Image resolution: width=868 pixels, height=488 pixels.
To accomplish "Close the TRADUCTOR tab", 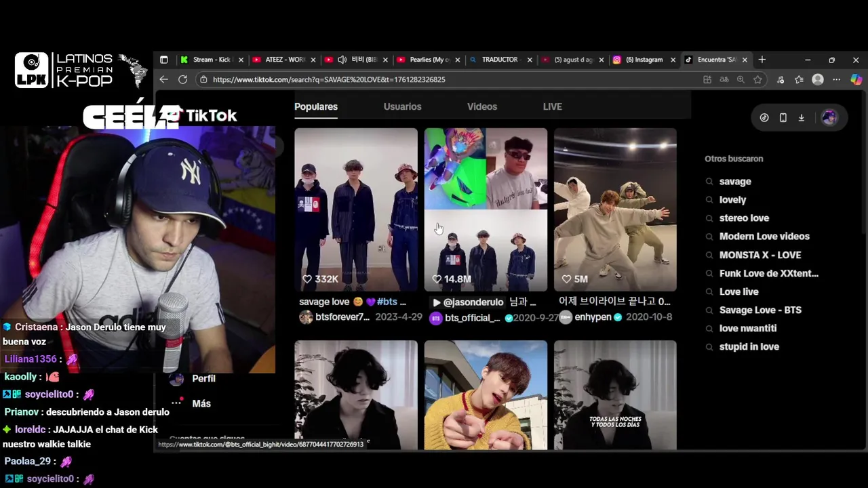I will [x=530, y=60].
